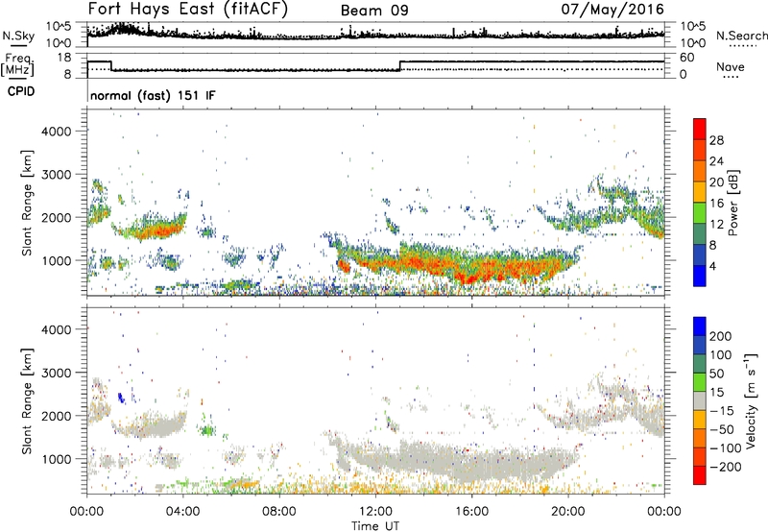Click 'Slant Range [km]' label of power panel
The height and width of the screenshot is (532, 768).
pyautogui.click(x=27, y=203)
